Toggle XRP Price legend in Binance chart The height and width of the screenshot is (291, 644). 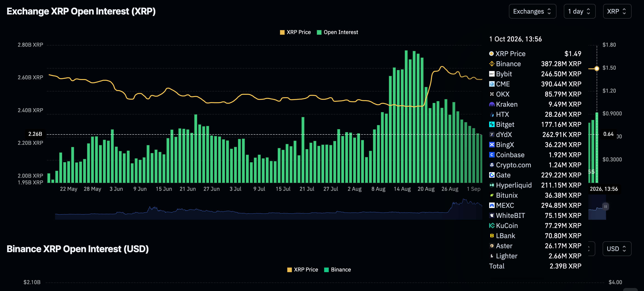pyautogui.click(x=303, y=270)
